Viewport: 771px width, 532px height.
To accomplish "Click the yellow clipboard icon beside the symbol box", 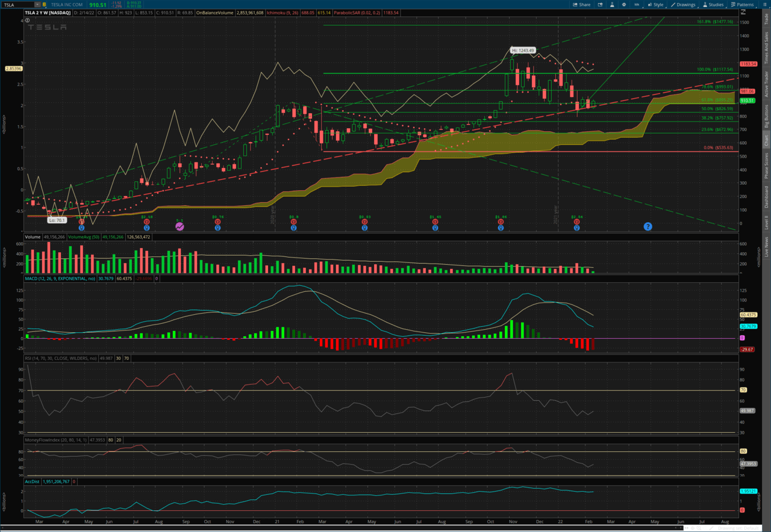I will [x=45, y=5].
